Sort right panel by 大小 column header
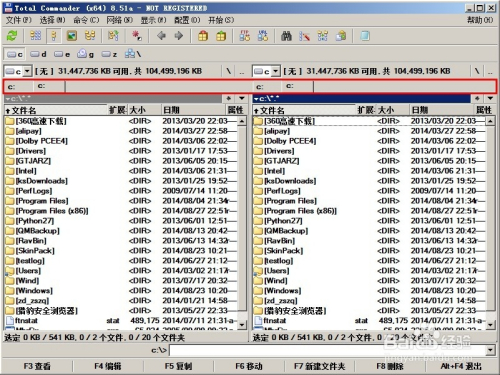This screenshot has height=375, width=500. 393,110
